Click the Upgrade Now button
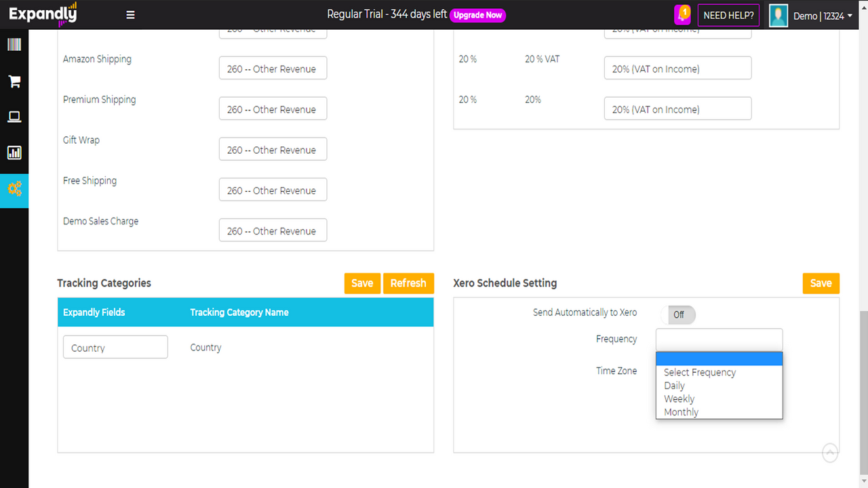Image resolution: width=868 pixels, height=488 pixels. pos(477,15)
